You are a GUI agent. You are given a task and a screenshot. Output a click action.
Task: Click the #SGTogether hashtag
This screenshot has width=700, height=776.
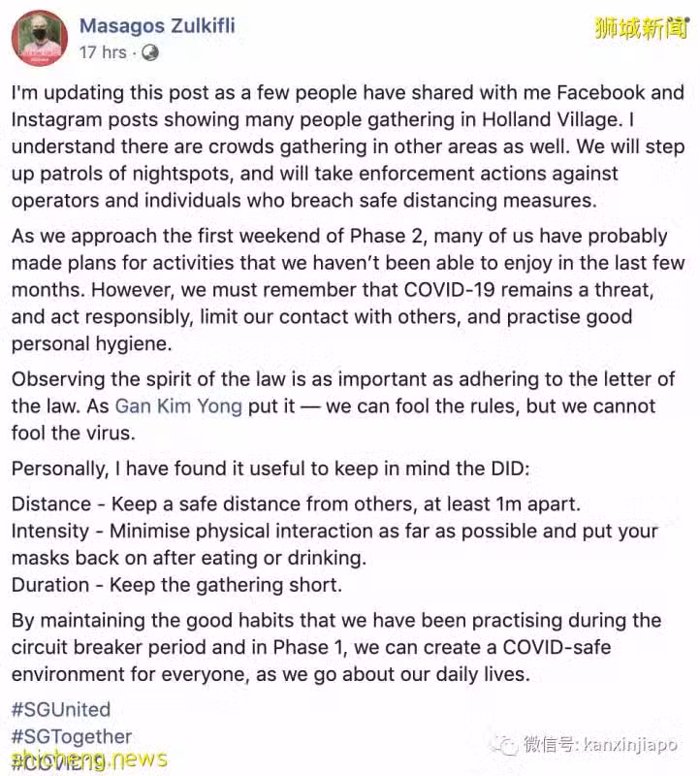[x=72, y=736]
